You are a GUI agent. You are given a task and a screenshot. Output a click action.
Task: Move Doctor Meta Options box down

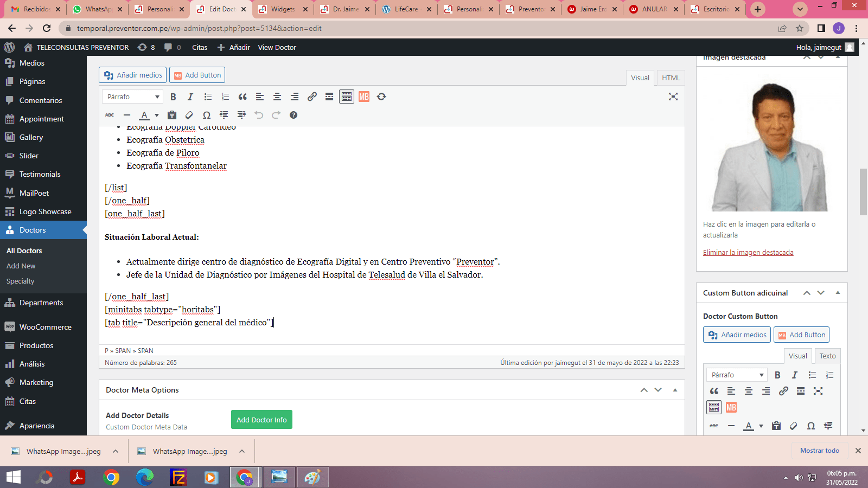click(x=658, y=390)
